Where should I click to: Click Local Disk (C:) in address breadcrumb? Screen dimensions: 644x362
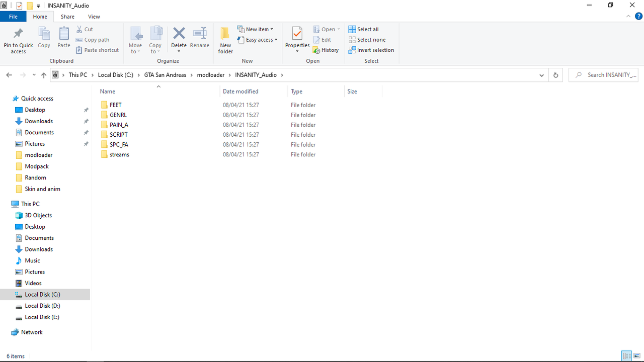tap(116, 75)
